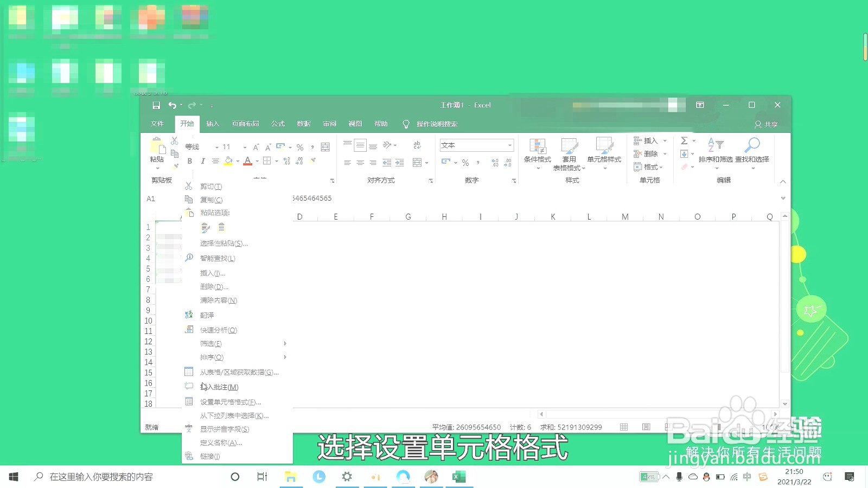Open the Windows Start menu
The image size is (868, 488).
[x=14, y=477]
